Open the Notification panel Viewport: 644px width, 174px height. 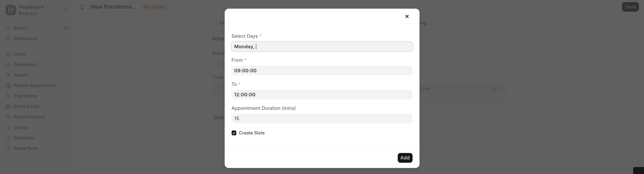(x=25, y=38)
